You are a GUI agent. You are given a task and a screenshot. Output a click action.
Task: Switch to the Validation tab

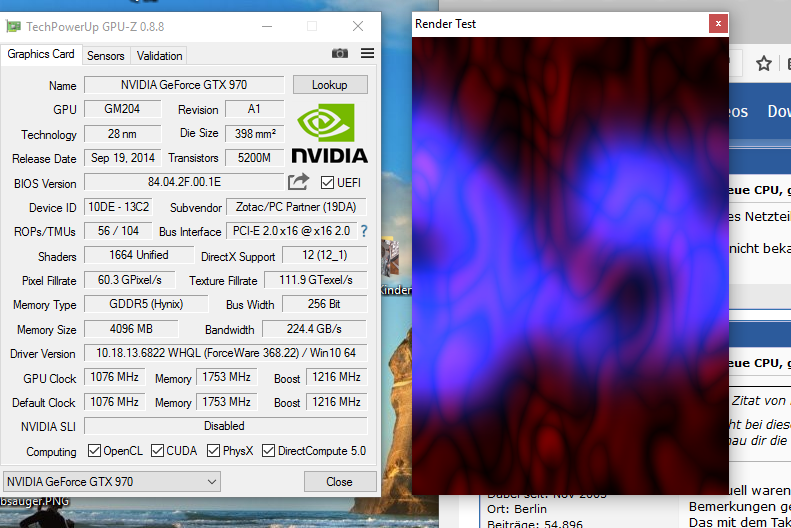pyautogui.click(x=159, y=56)
